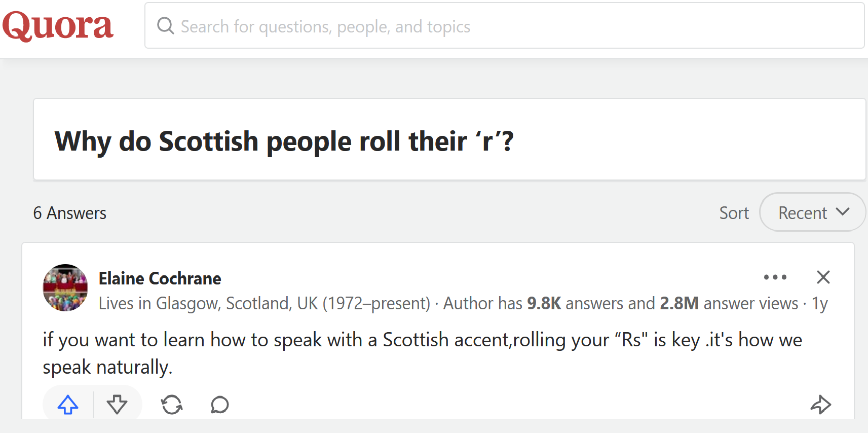Open the question title link
Viewport: 868px width, 433px height.
click(284, 141)
